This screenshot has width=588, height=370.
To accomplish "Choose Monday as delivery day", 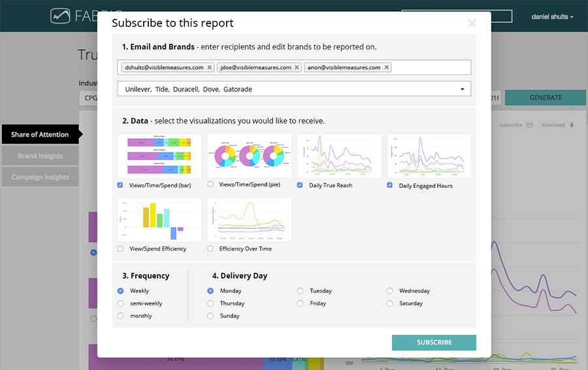I will pos(210,290).
